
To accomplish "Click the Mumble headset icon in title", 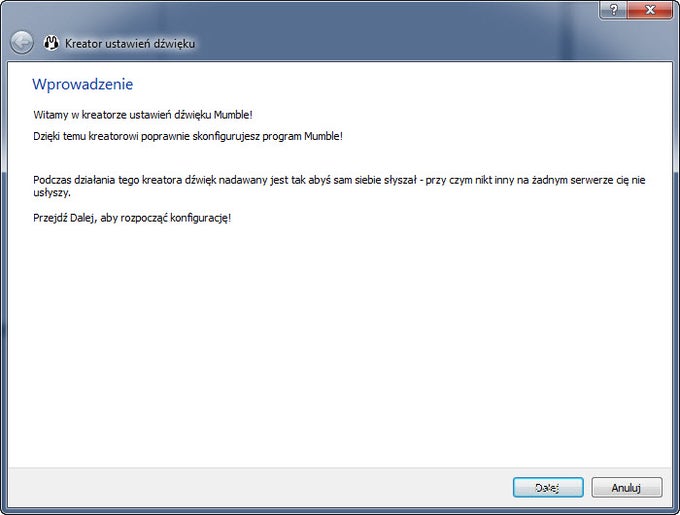I will (x=51, y=42).
